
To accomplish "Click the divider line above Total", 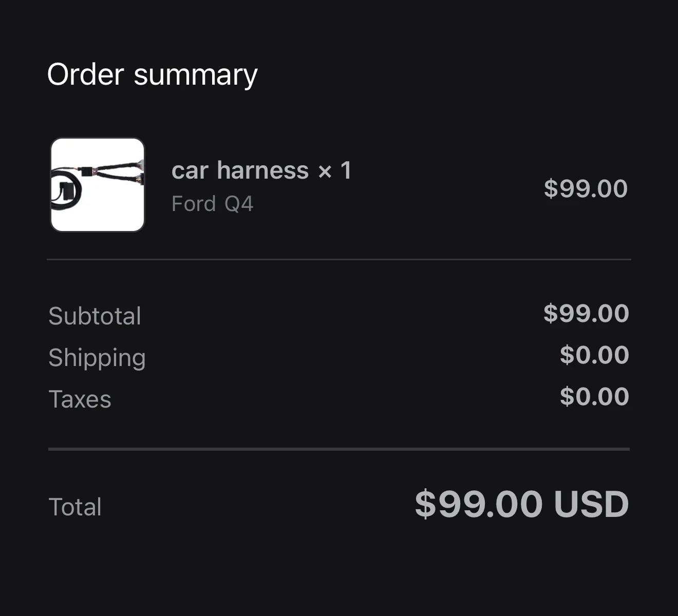I will (x=339, y=449).
